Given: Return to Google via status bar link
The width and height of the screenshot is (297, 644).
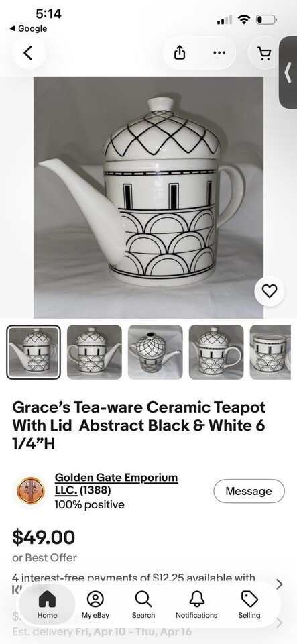Looking at the screenshot, I should 28,28.
